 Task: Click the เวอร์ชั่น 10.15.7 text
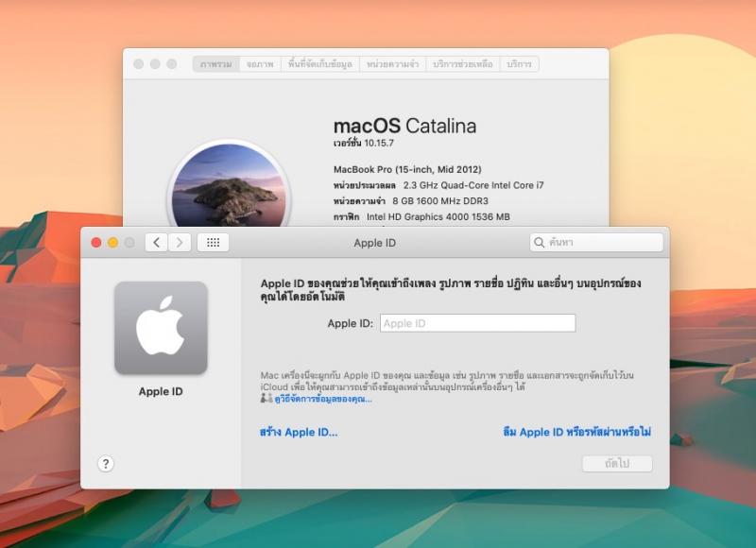click(x=364, y=143)
